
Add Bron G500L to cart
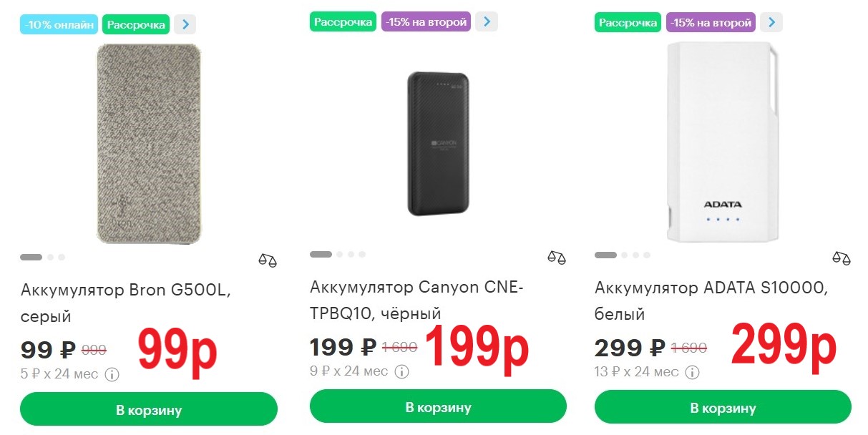coord(149,410)
